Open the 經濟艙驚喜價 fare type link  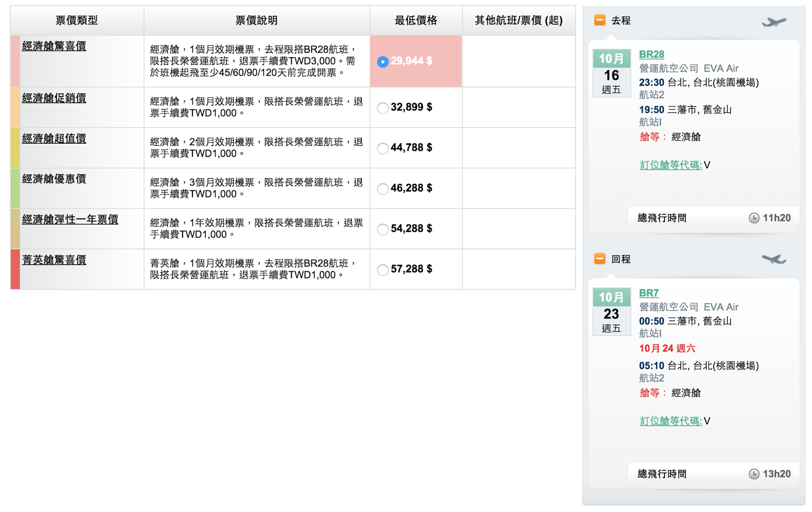point(54,45)
